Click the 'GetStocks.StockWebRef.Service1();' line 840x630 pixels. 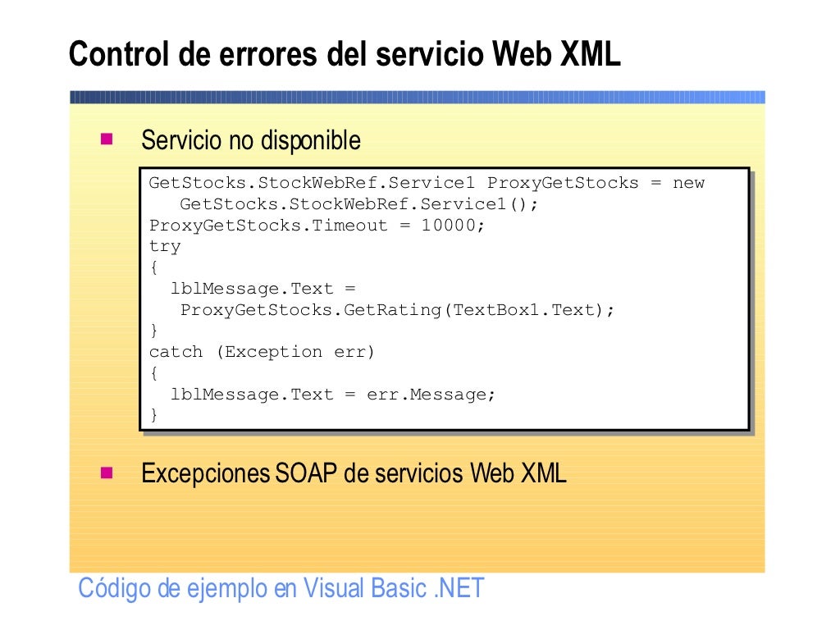358,204
